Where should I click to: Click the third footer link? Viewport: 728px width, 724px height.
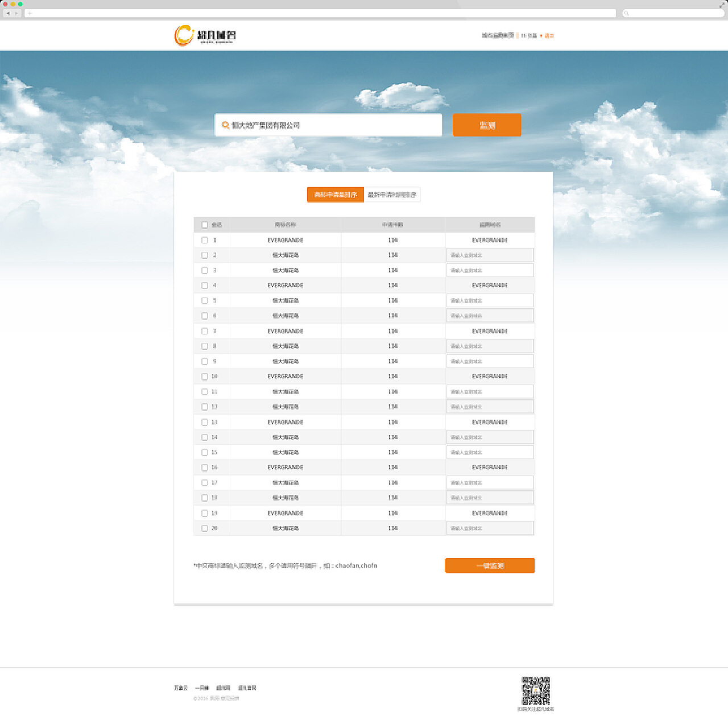[x=224, y=688]
